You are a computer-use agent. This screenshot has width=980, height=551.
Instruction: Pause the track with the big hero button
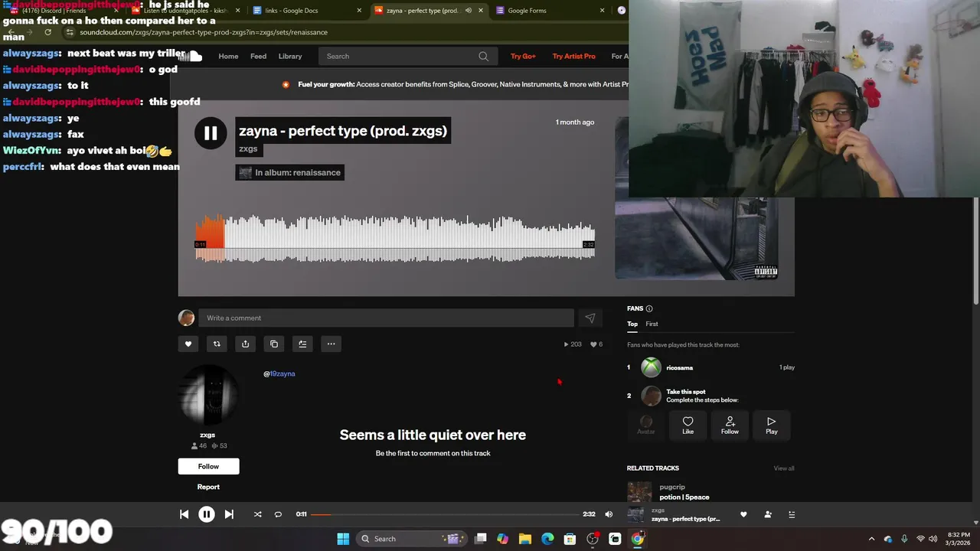coord(210,133)
